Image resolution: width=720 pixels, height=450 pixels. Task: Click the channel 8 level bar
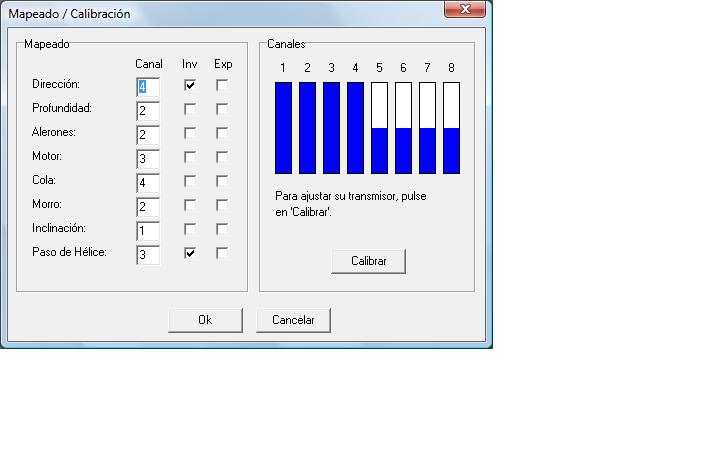[x=451, y=128]
